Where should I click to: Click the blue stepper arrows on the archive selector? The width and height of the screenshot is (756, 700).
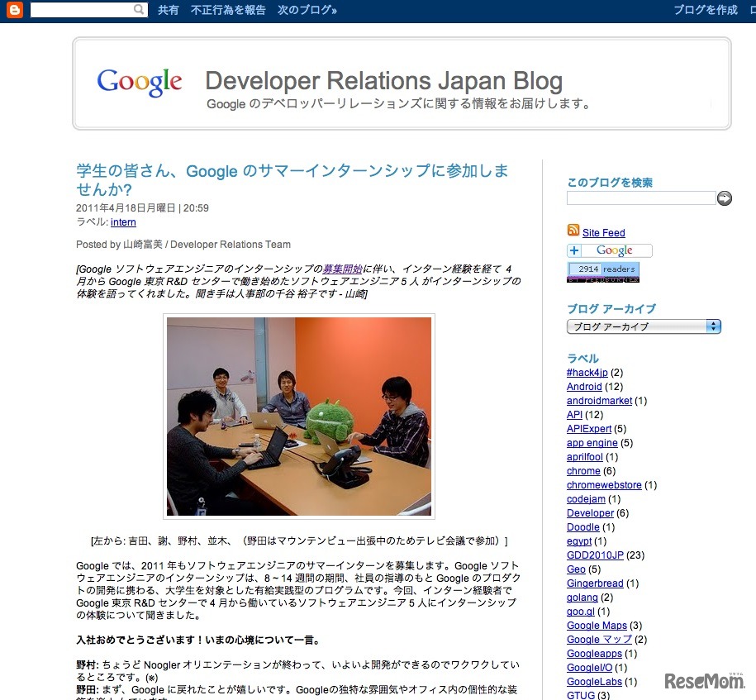tap(713, 326)
